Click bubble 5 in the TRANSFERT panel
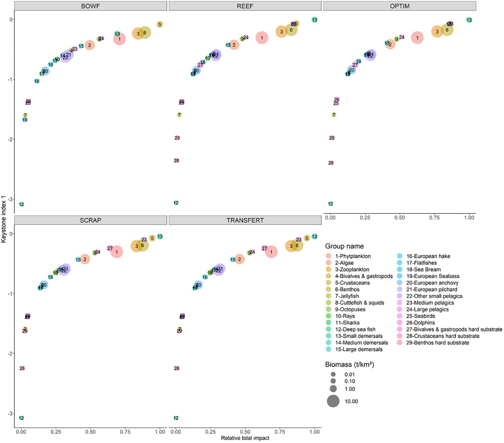The width and height of the screenshot is (504, 443). (307, 238)
